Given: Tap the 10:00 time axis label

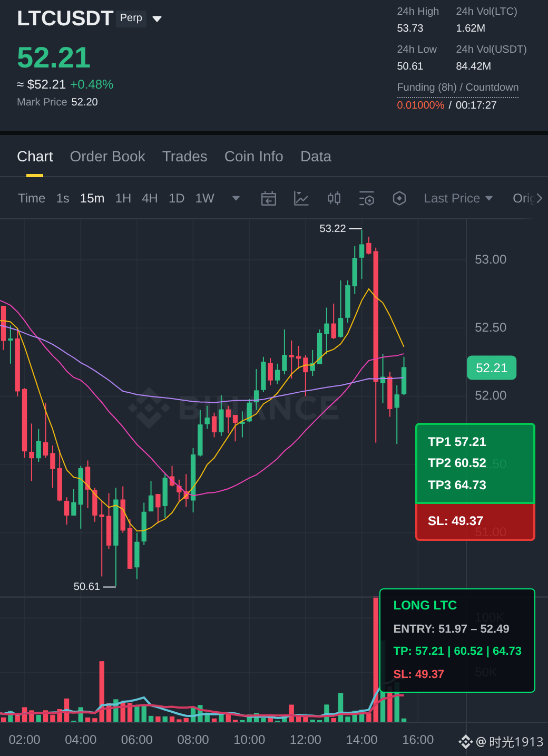Looking at the screenshot, I should pyautogui.click(x=249, y=740).
